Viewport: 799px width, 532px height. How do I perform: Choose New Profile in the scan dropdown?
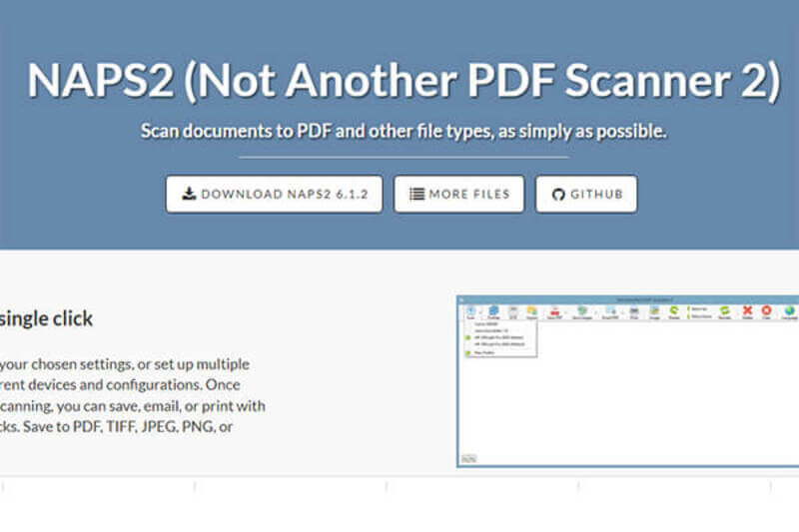(x=480, y=352)
